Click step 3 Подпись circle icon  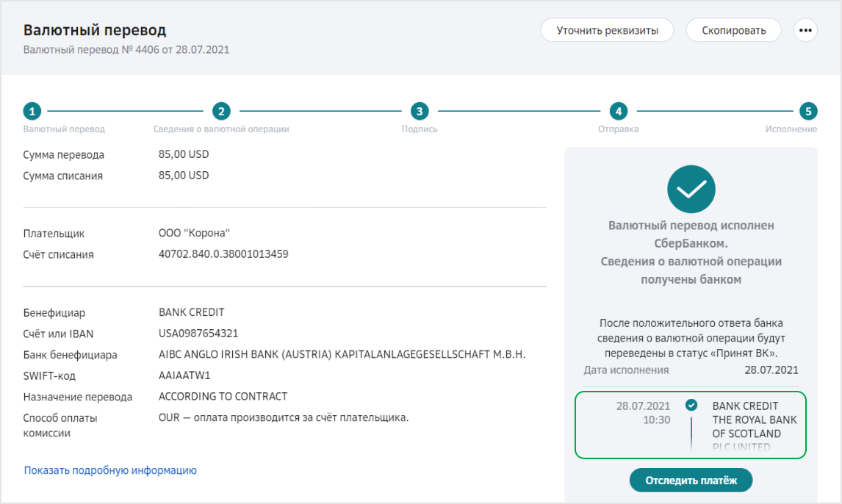[420, 111]
